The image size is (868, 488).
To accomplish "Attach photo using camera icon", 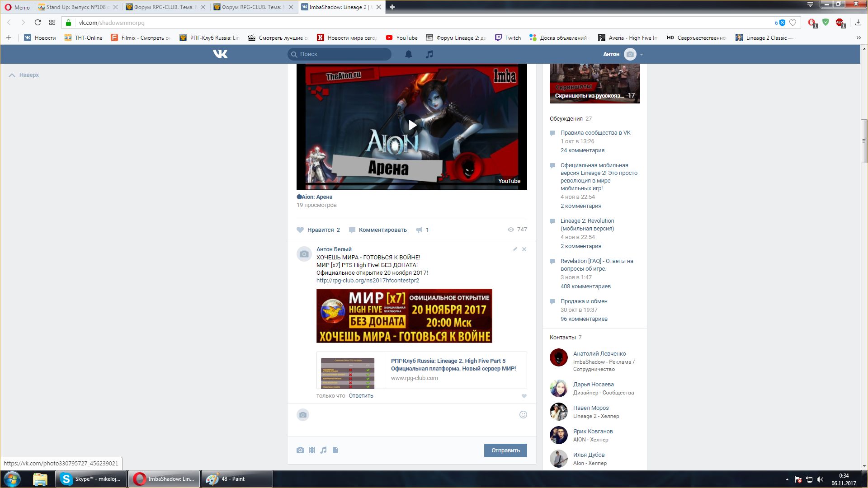I will point(300,450).
